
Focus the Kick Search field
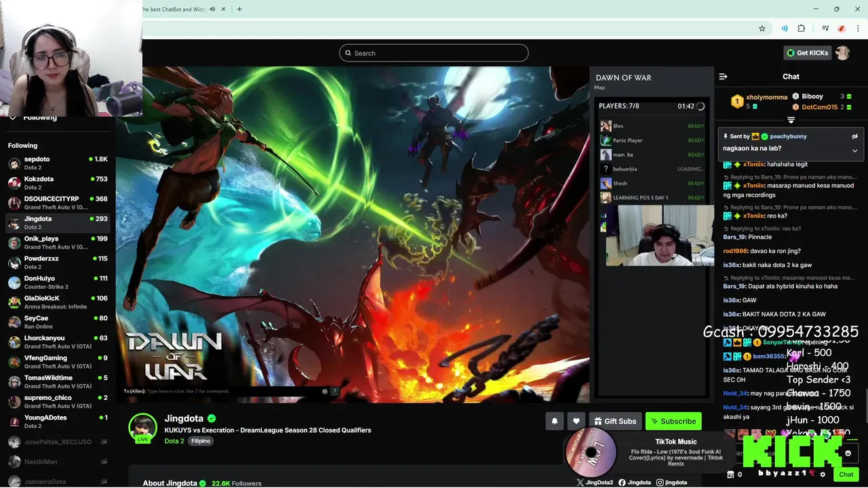tap(434, 53)
